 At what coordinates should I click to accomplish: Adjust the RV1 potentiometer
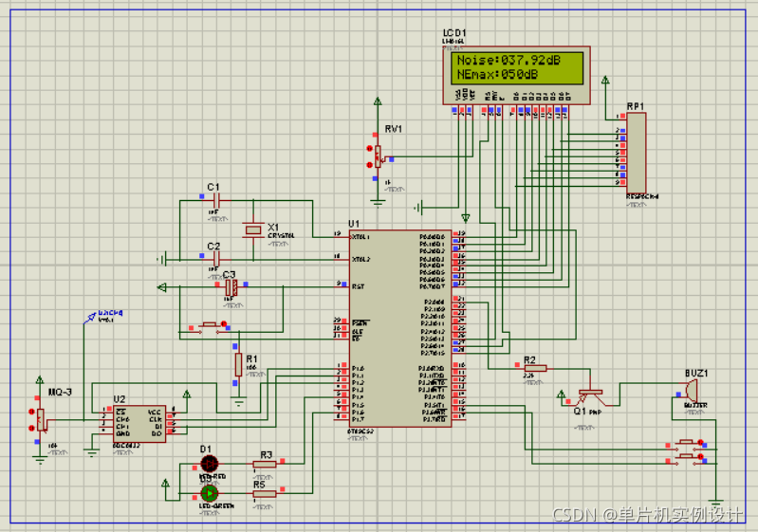coord(378,156)
